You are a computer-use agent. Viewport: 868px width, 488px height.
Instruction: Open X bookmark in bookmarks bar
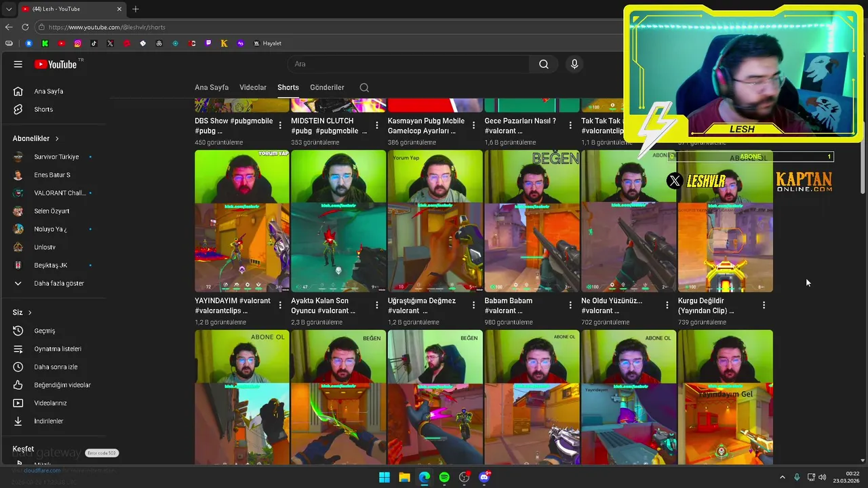[x=110, y=43]
